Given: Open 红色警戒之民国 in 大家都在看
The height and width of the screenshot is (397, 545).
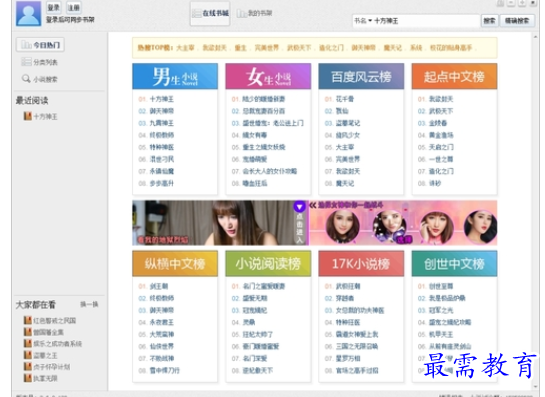Looking at the screenshot, I should point(50,320).
